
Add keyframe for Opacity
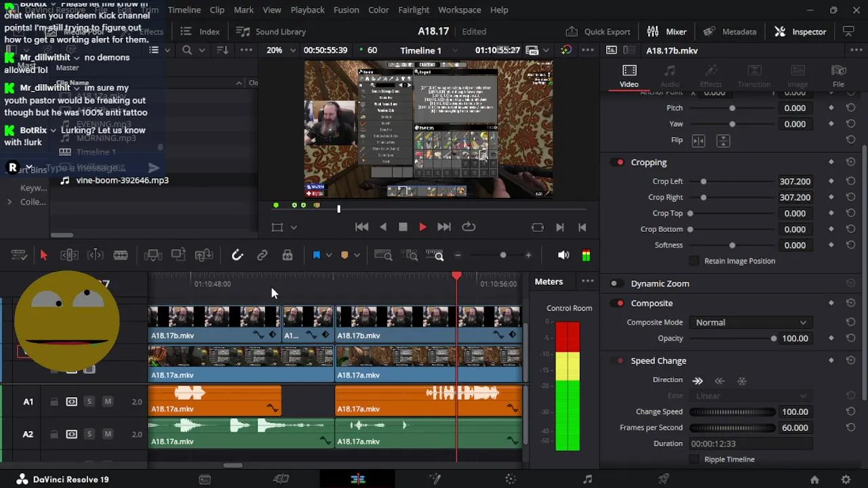[831, 338]
